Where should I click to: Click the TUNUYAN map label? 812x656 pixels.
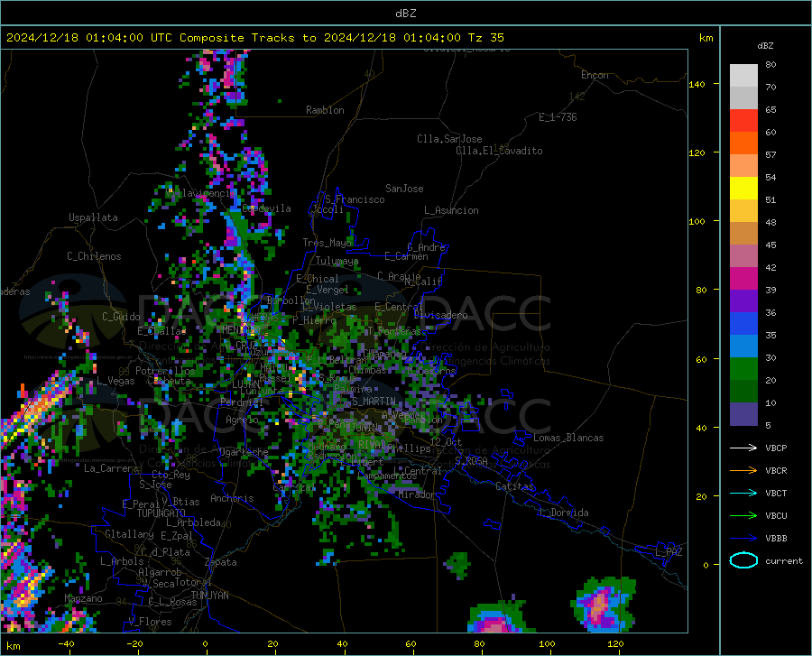(209, 595)
